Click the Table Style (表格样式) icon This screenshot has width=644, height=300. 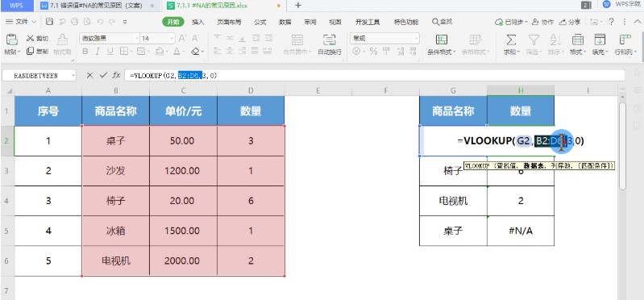pyautogui.click(x=476, y=40)
